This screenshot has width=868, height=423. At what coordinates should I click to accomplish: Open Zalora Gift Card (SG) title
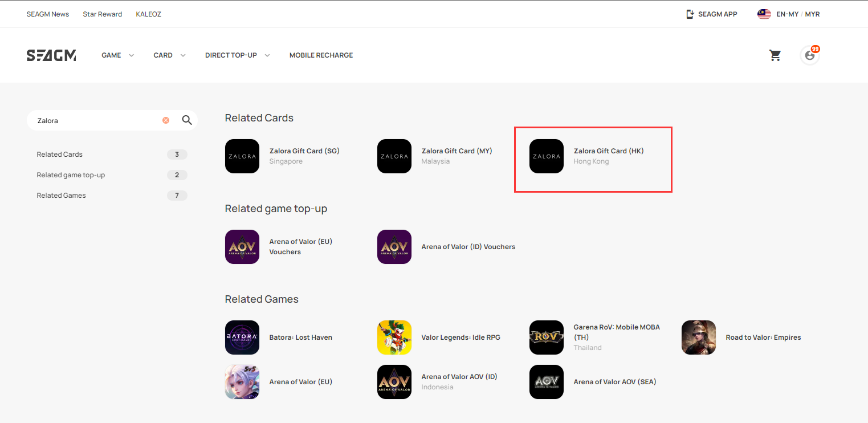pyautogui.click(x=304, y=151)
